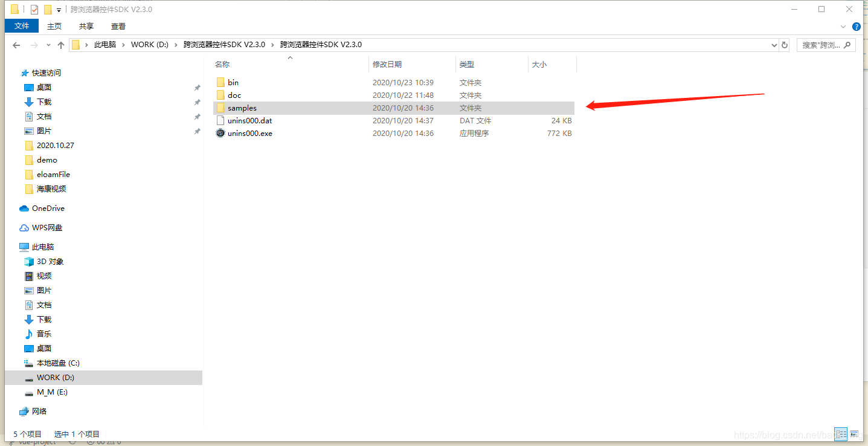Open 音乐 under This PC

point(44,334)
